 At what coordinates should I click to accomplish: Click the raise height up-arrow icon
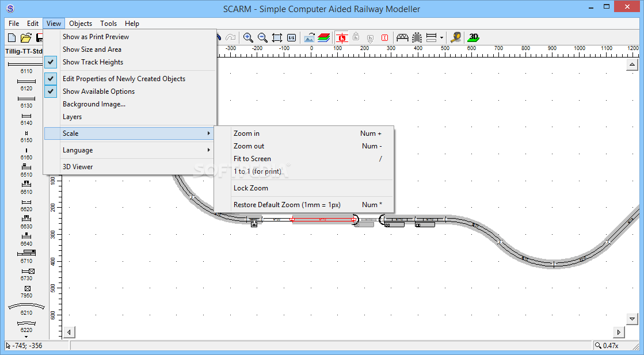[x=356, y=37]
